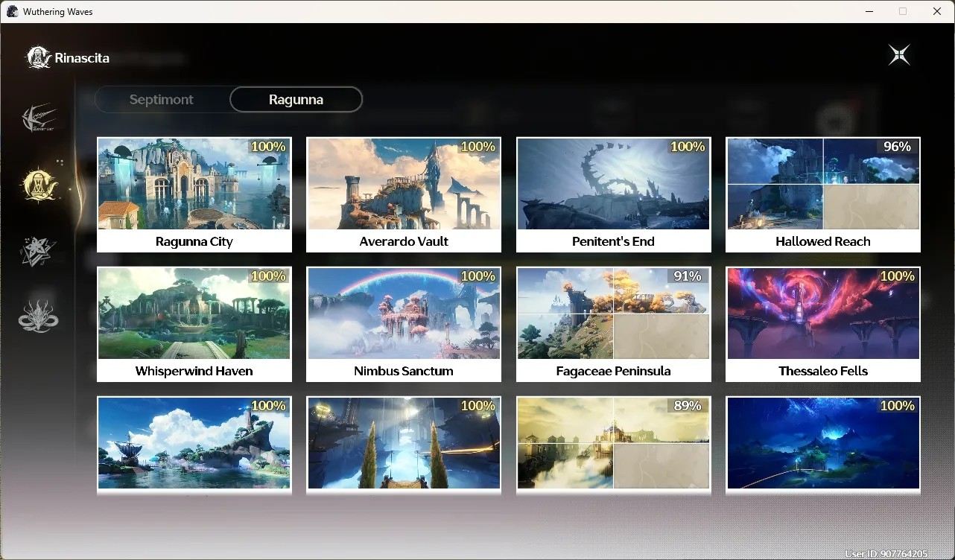This screenshot has width=955, height=560.
Task: Open the bottom-row cavern card with cypress trees
Action: [x=404, y=445]
